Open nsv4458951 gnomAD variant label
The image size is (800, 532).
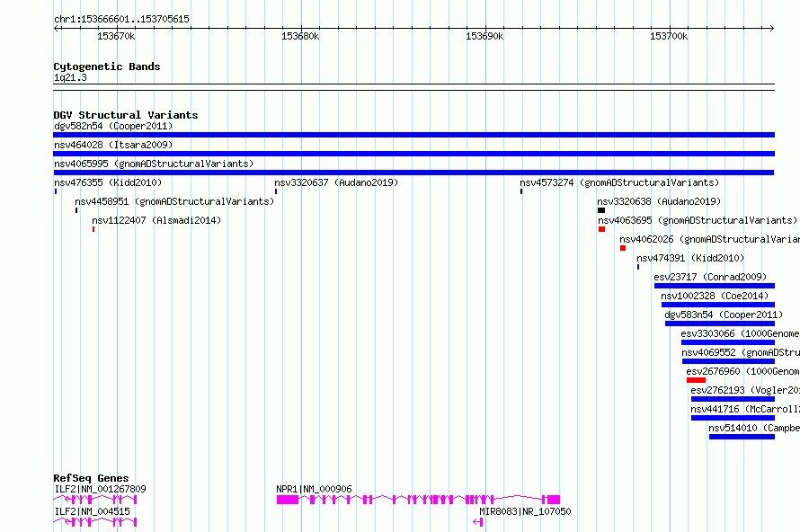coord(174,201)
